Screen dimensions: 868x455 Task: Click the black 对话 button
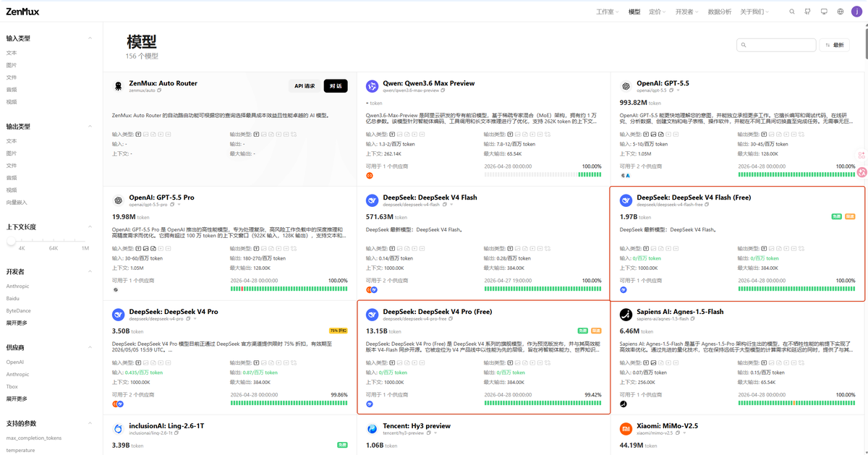pos(336,86)
